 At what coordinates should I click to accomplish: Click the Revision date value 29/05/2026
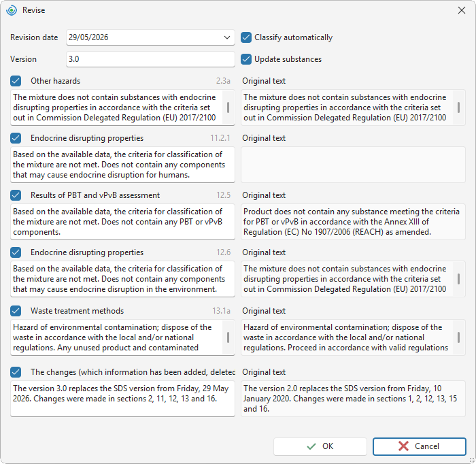(x=88, y=37)
